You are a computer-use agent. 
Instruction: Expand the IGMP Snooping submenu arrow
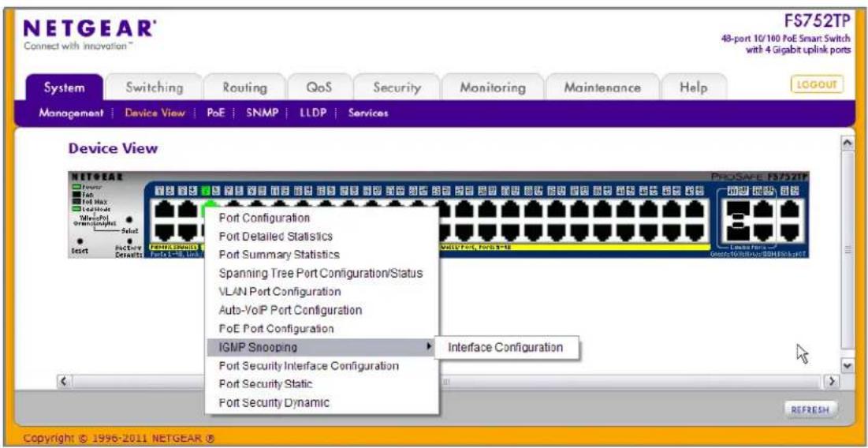(x=428, y=347)
